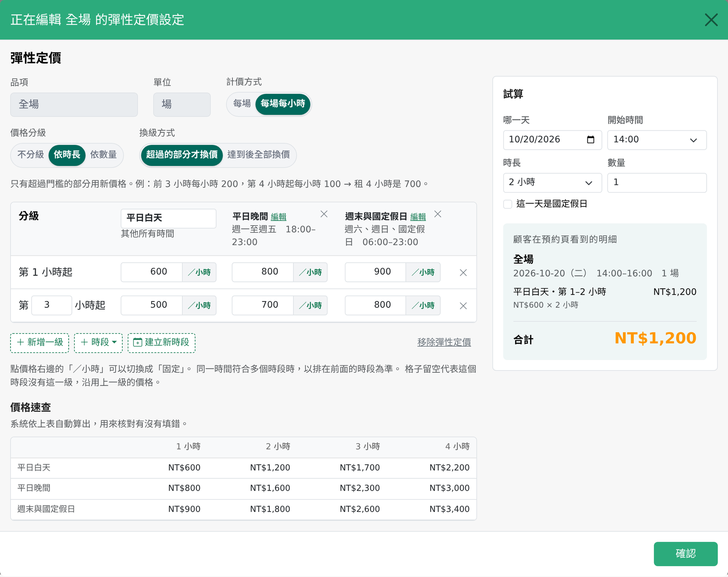
Task: Open the calendar picker for 哪一天
Action: (x=591, y=140)
